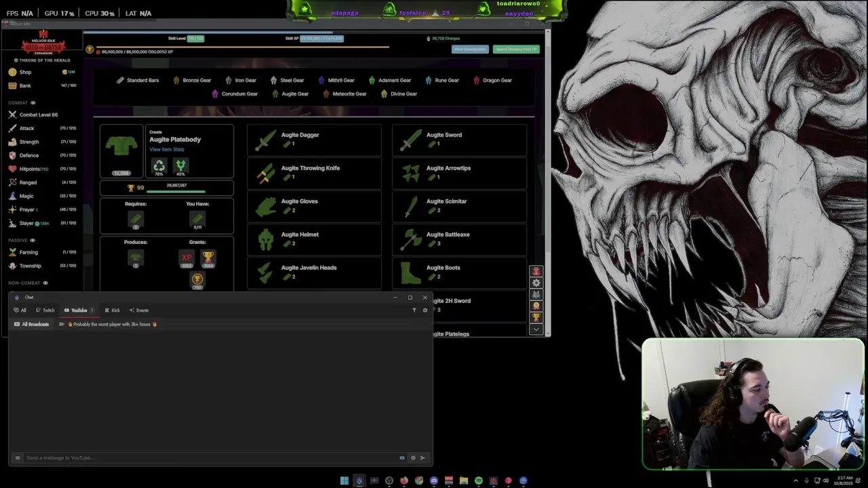868x488 pixels.
Task: Open chat settings gear icon
Action: pos(425,310)
